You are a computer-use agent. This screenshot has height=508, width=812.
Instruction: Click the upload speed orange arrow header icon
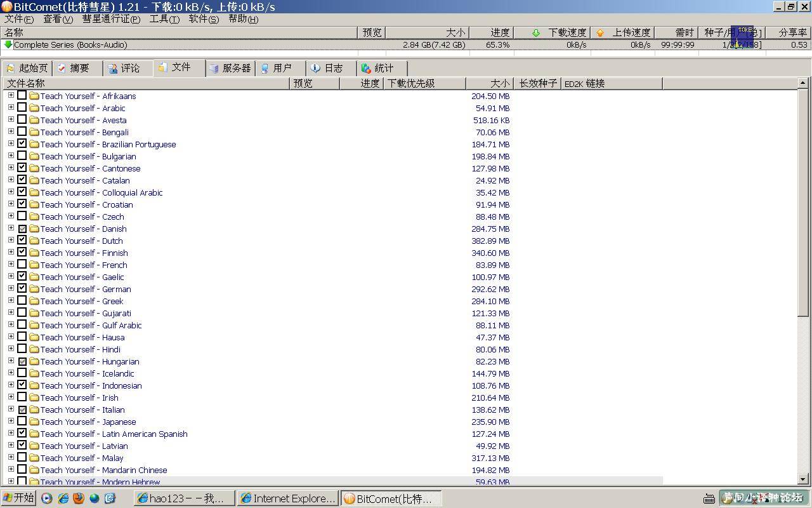tap(600, 32)
